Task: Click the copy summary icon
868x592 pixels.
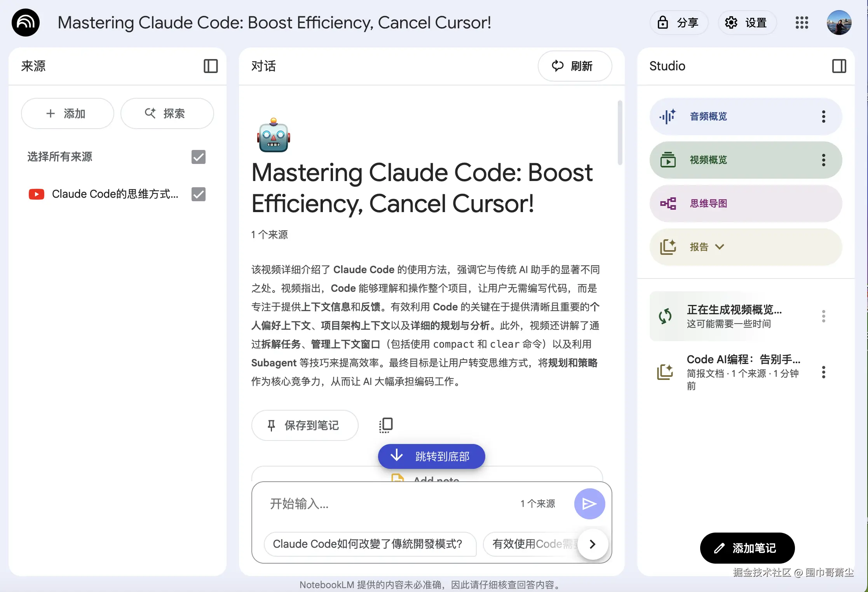Action: pyautogui.click(x=386, y=425)
